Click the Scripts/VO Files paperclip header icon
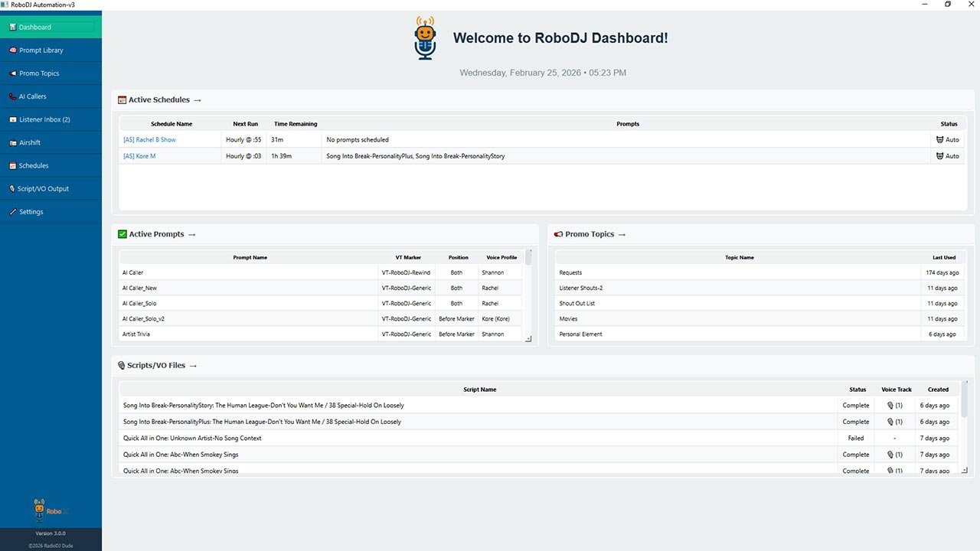This screenshot has height=551, width=980. tap(121, 365)
